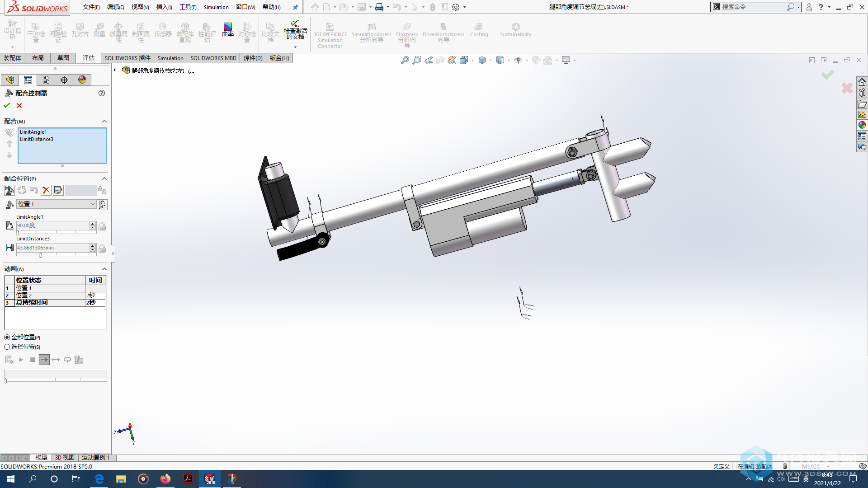Switch to the 装配体 tab
Screen dimensions: 868x488
pyautogui.click(x=12, y=58)
